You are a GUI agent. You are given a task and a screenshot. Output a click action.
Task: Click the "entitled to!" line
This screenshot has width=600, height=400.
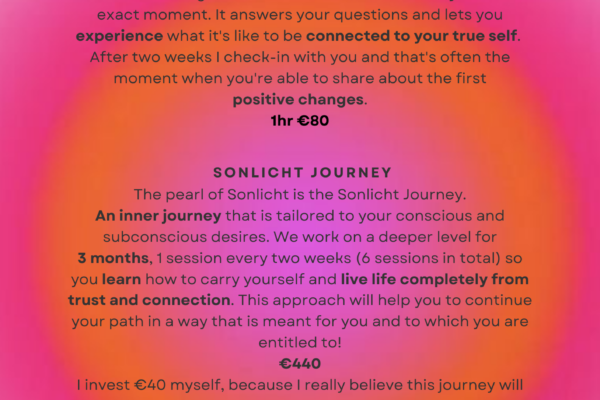pos(300,342)
